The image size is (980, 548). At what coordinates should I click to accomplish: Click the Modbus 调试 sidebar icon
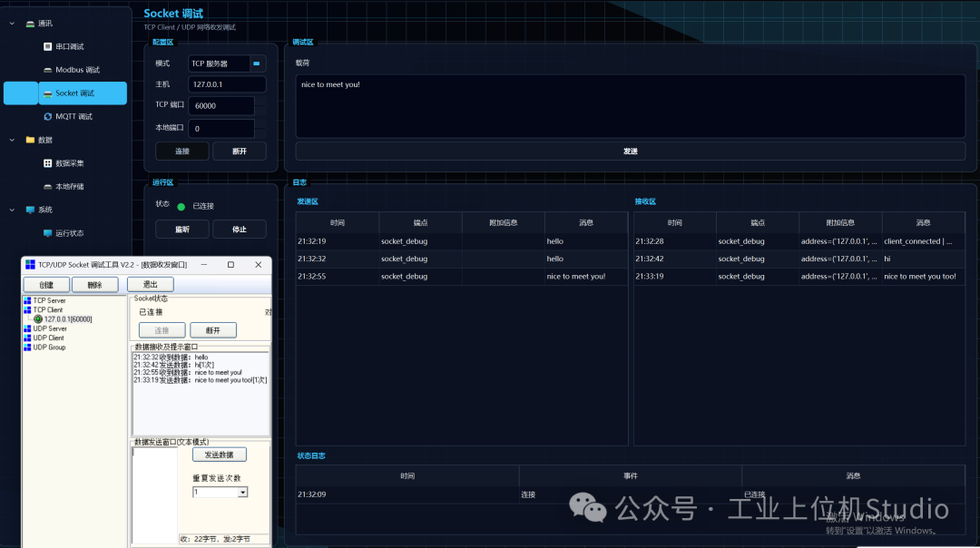(47, 70)
